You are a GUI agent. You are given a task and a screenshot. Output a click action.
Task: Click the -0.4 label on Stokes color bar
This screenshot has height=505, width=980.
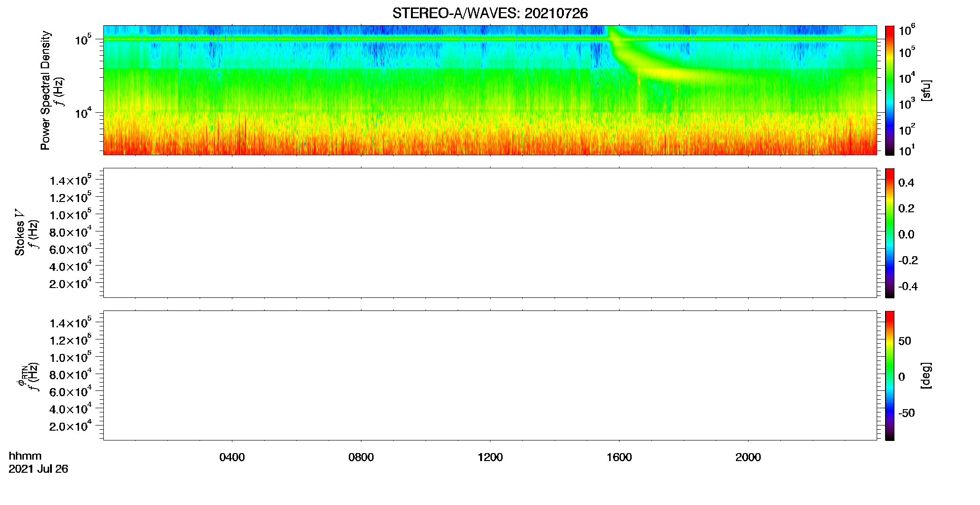pyautogui.click(x=908, y=286)
